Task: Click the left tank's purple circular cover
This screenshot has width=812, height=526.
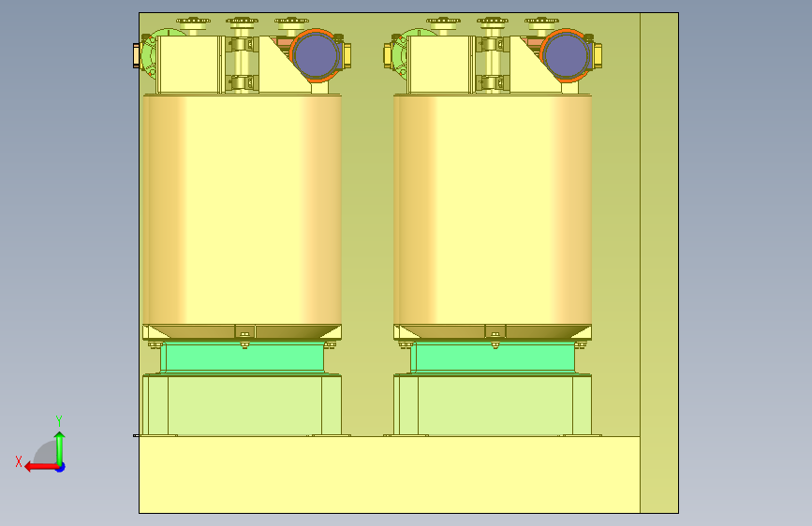Action: coord(316,55)
